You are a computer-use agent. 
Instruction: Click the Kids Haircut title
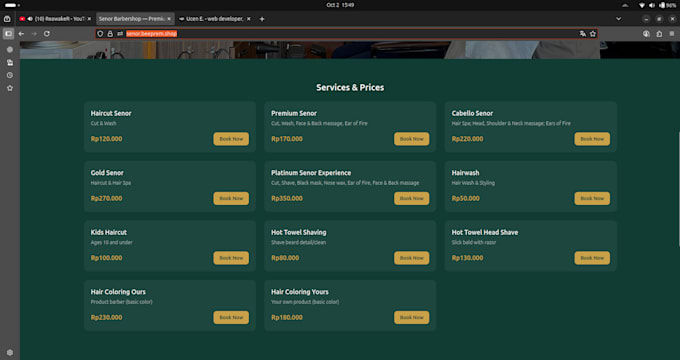109,232
